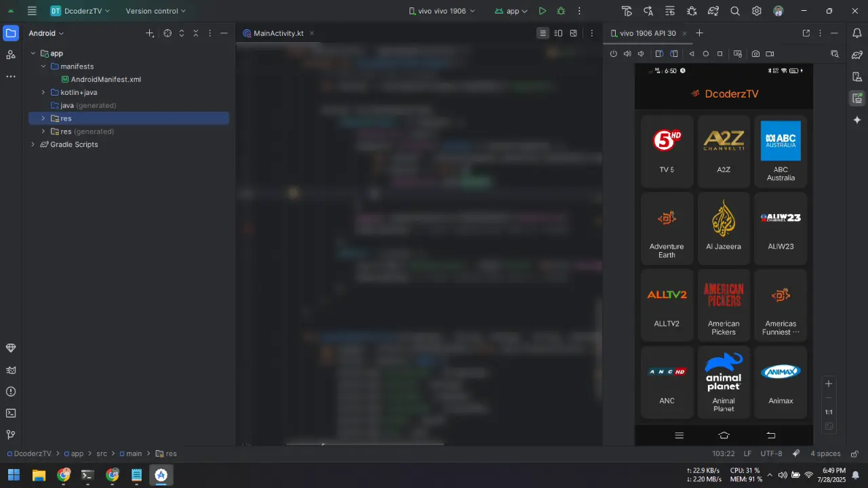Start screen recording on the device
The width and height of the screenshot is (868, 488).
(770, 54)
